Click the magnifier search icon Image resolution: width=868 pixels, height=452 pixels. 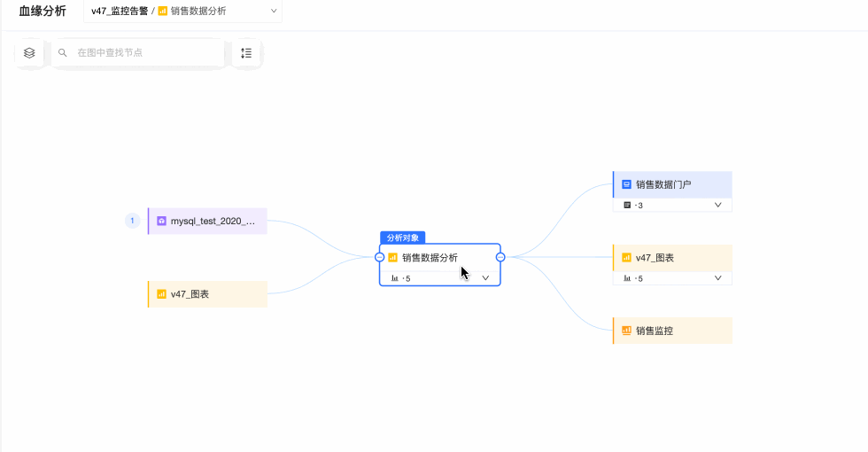click(x=63, y=53)
